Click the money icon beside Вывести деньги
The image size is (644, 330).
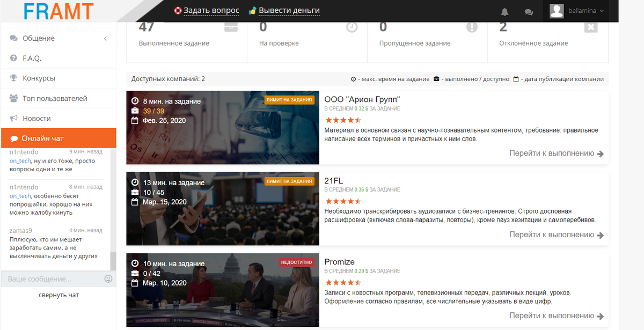252,11
